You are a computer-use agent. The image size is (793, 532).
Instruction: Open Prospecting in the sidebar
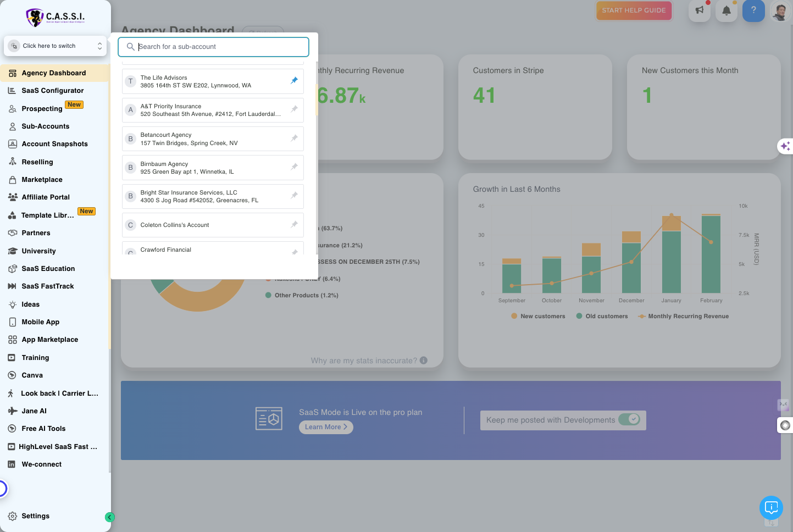[42, 109]
